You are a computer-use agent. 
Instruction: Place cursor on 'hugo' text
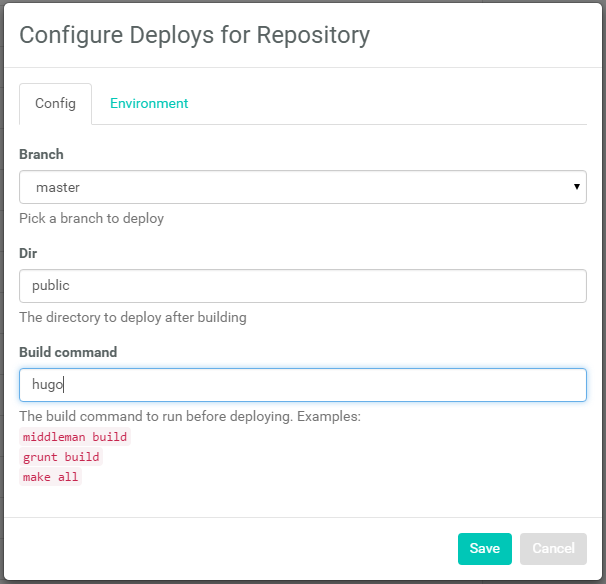pyautogui.click(x=47, y=385)
